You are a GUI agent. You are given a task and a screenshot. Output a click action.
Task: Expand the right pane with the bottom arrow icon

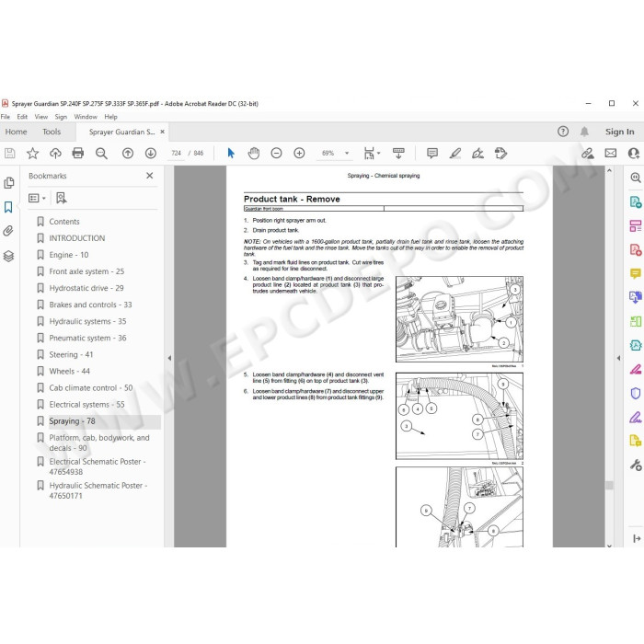pyautogui.click(x=637, y=538)
